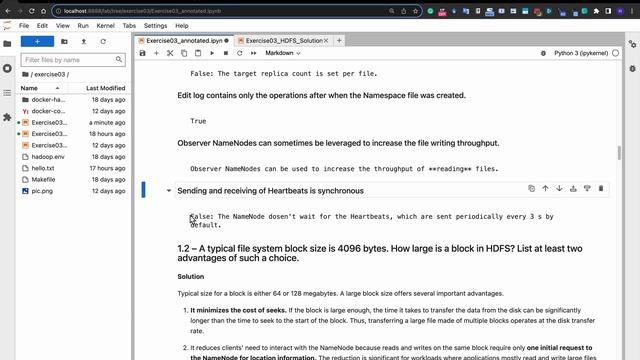The width and height of the screenshot is (640, 360).
Task: Run the selected cell
Action: point(212,53)
